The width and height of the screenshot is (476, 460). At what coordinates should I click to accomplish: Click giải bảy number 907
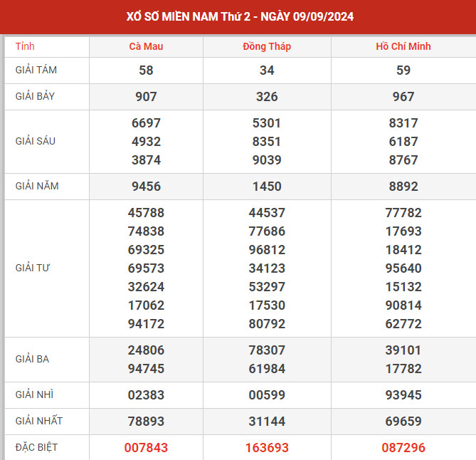(146, 97)
